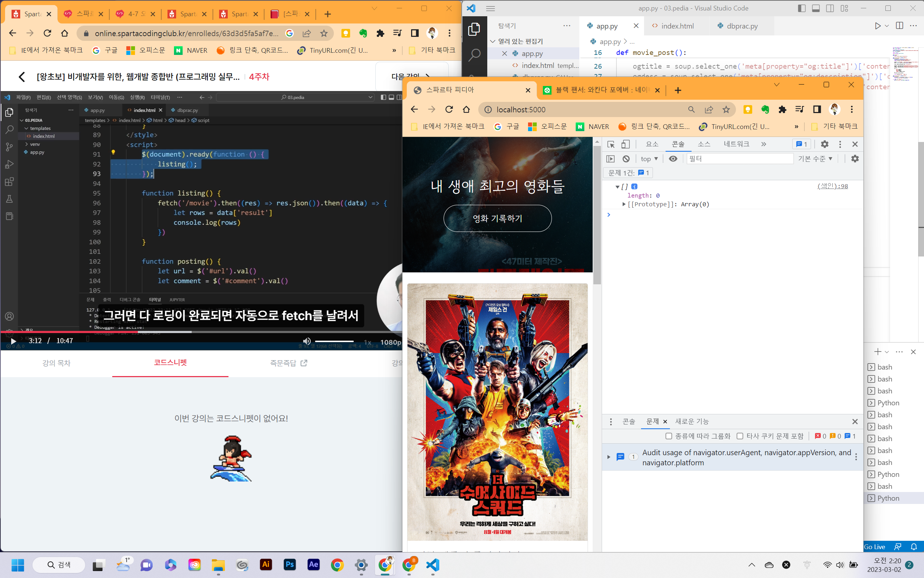
Task: Expand [[Prototype]] Array(0) entry
Action: click(x=624, y=204)
